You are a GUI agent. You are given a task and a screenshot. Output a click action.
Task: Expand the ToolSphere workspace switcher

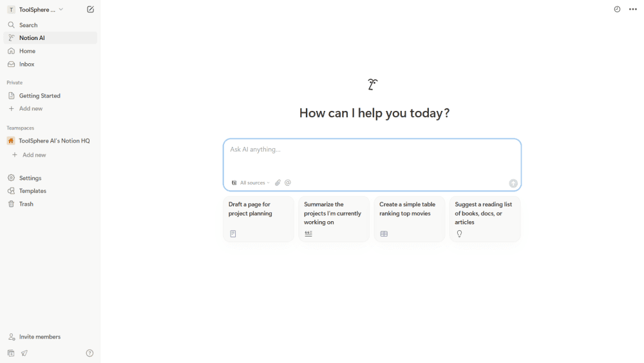tap(36, 10)
